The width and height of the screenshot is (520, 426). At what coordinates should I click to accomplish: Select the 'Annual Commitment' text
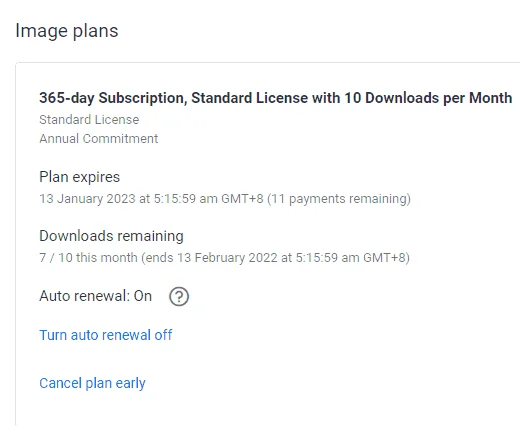point(99,139)
